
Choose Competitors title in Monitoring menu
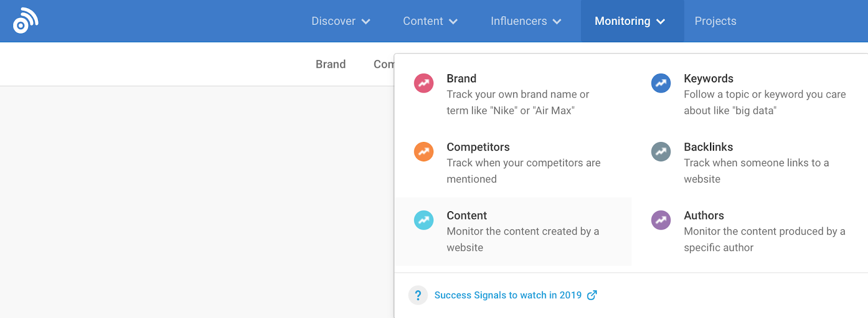[478, 147]
